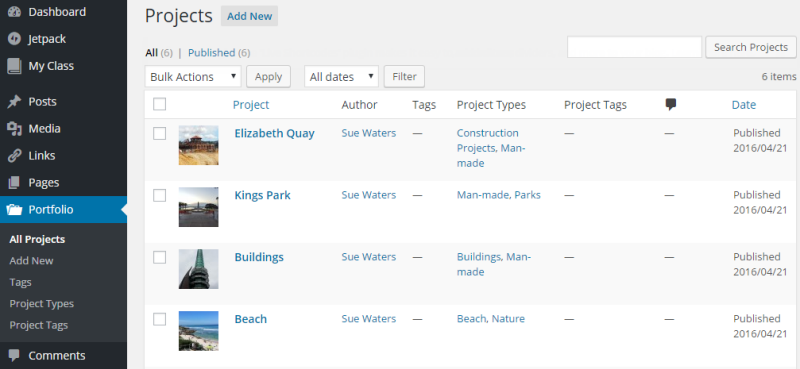The height and width of the screenshot is (369, 800).
Task: Show Published projects filter link
Action: 211,53
